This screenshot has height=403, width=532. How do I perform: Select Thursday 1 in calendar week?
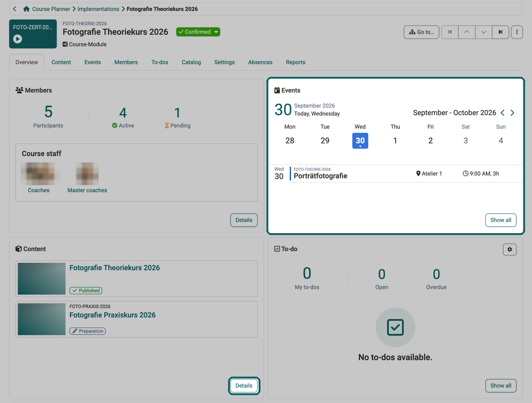click(395, 141)
